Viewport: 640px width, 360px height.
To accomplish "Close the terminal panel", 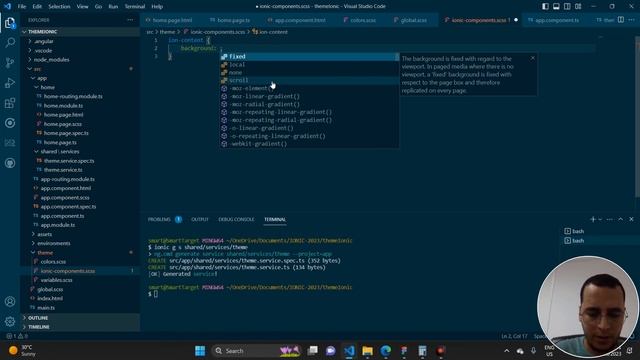I will pos(631,219).
